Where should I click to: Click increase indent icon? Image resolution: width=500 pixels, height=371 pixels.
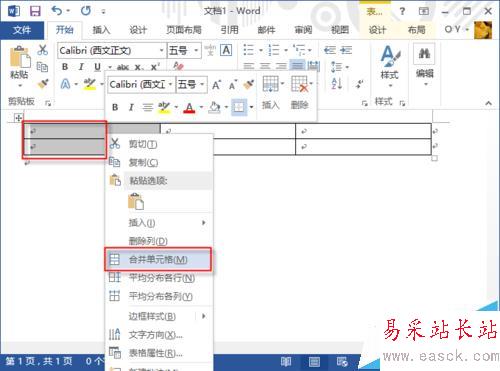346,50
